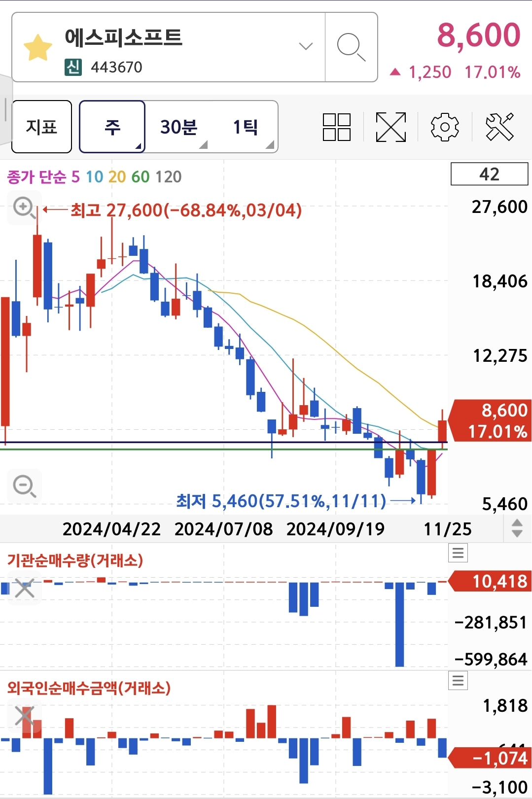Select the 30분 interval tab
Screen dimensions: 532x799
(178, 127)
